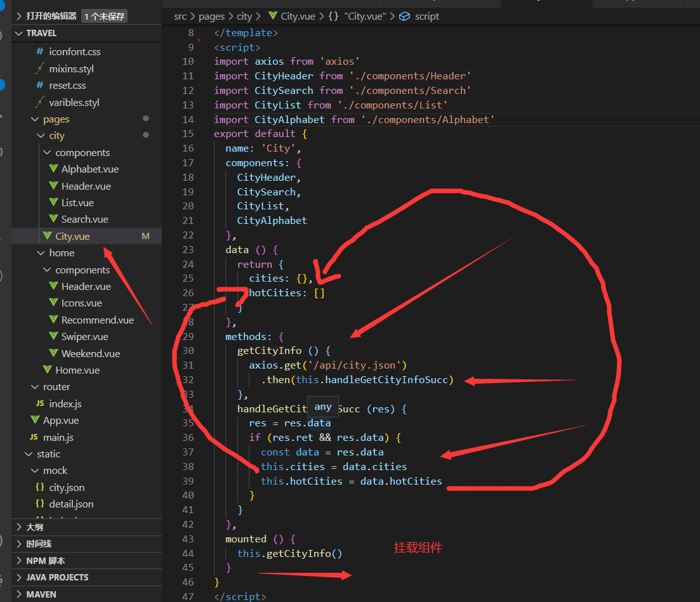Screen dimensions: 700x602
Task: Click the city breadcrumb segment
Action: [244, 16]
